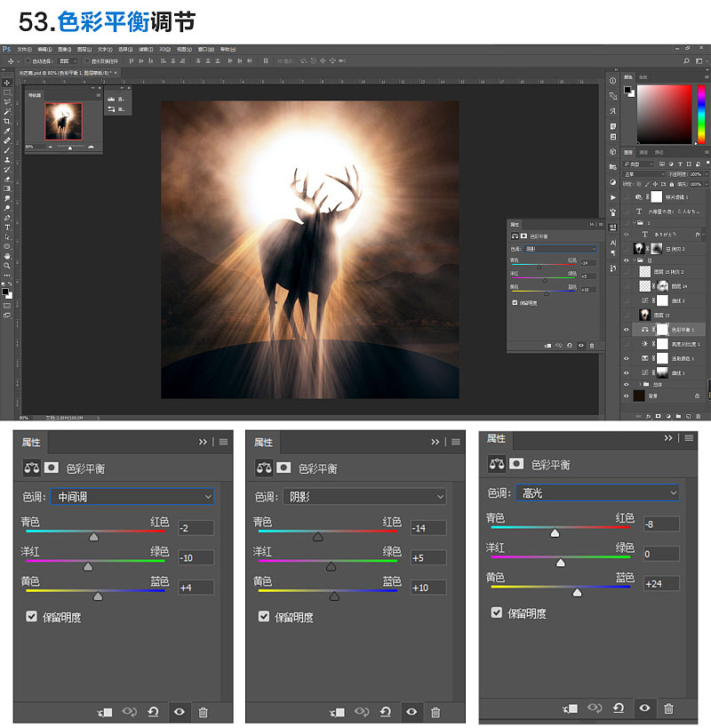Click the Properties tab in midtones panel
This screenshot has height=728, width=711.
31,442
